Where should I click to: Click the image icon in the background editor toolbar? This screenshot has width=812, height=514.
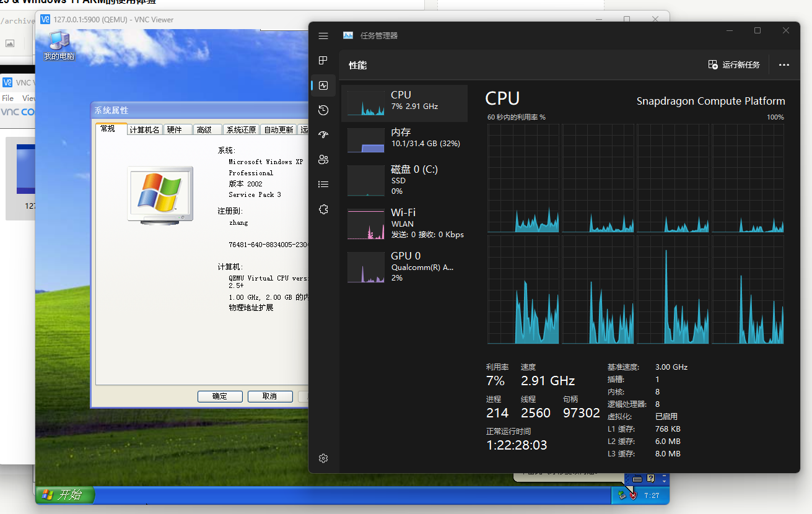tap(10, 43)
